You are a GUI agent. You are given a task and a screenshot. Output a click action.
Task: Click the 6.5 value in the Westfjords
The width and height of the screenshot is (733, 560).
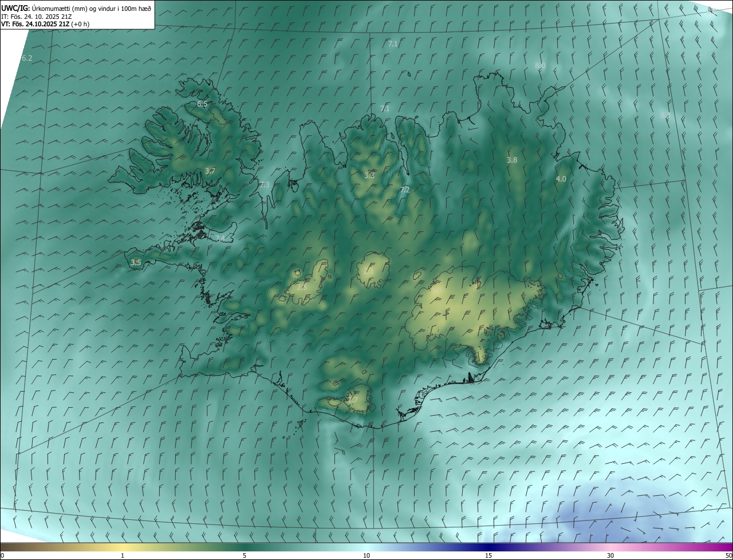click(202, 104)
